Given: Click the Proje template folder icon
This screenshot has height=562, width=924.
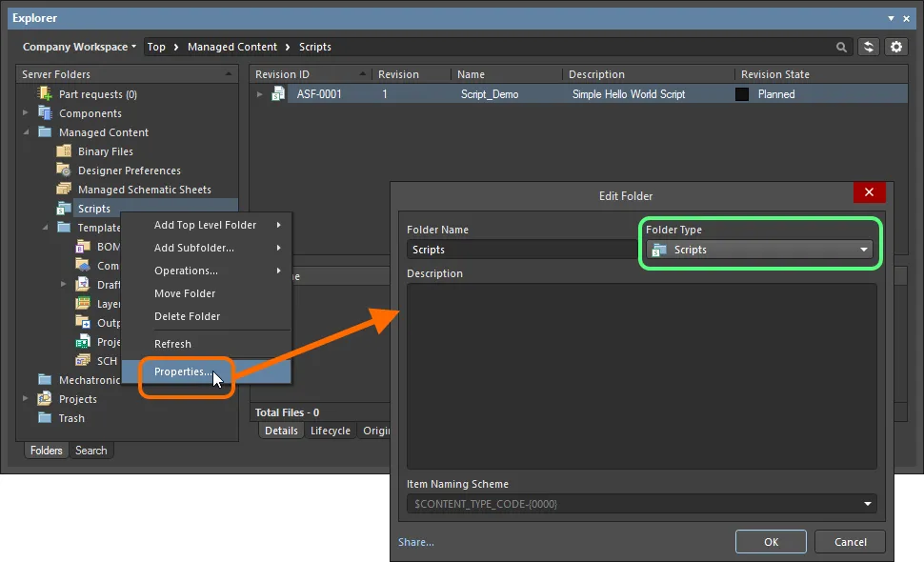Looking at the screenshot, I should tap(83, 342).
